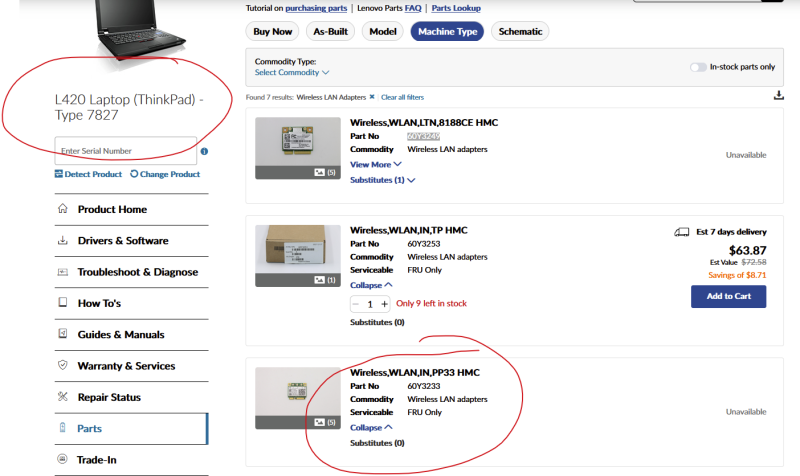The width and height of the screenshot is (800, 476).
Task: Click the Add to Cart button
Action: [x=729, y=296]
